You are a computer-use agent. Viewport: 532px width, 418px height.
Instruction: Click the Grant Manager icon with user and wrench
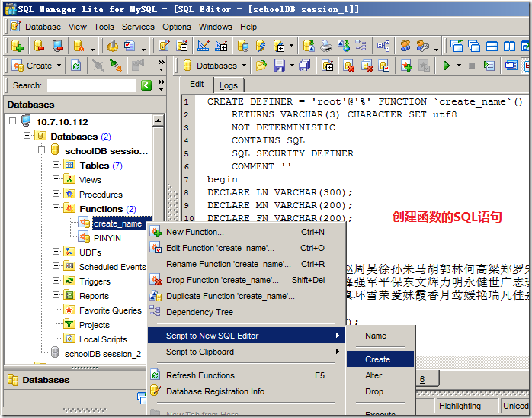pos(422,46)
